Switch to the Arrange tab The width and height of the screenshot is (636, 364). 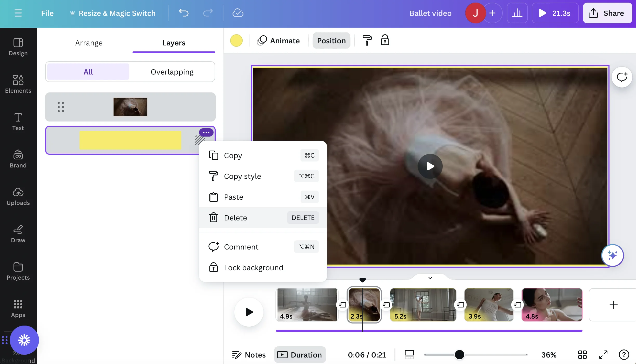89,43
